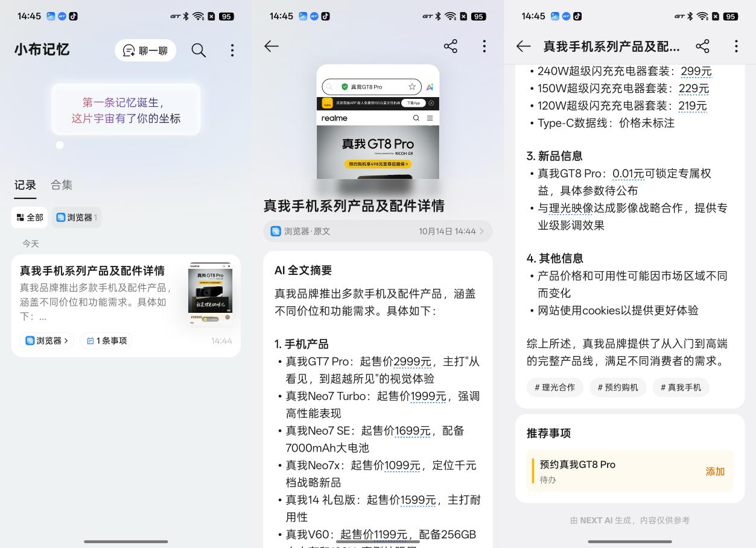Open the three-dot menu on the summary page

point(484,46)
